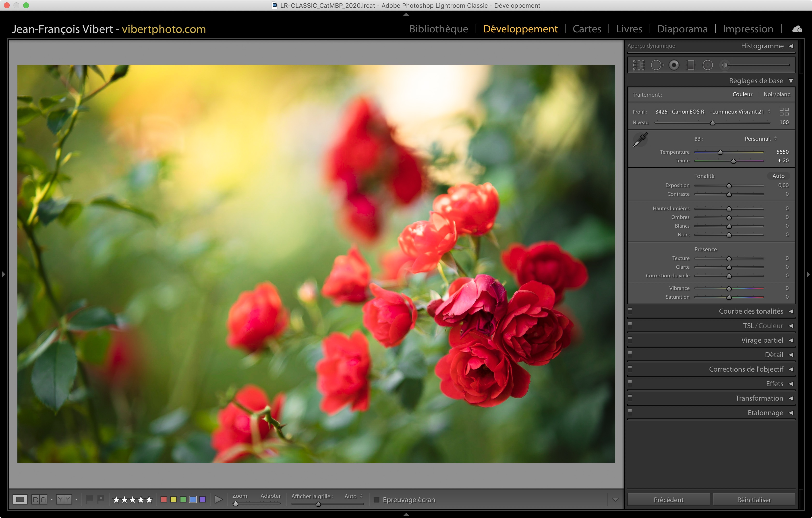Click the slideshow play triangle in toolbar
Screen dimensions: 812x518
pos(218,499)
